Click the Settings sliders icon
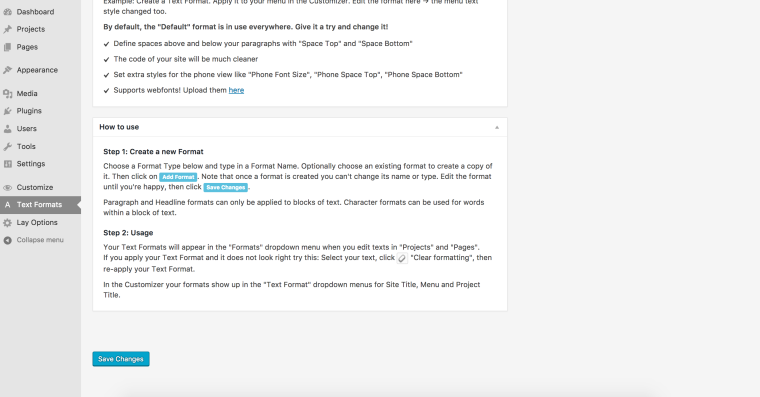 (x=7, y=164)
